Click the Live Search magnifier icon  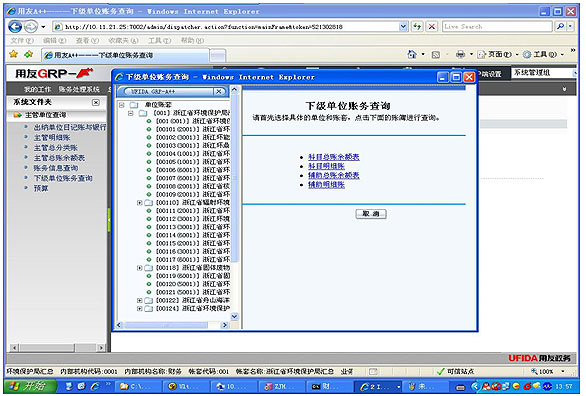[x=561, y=27]
